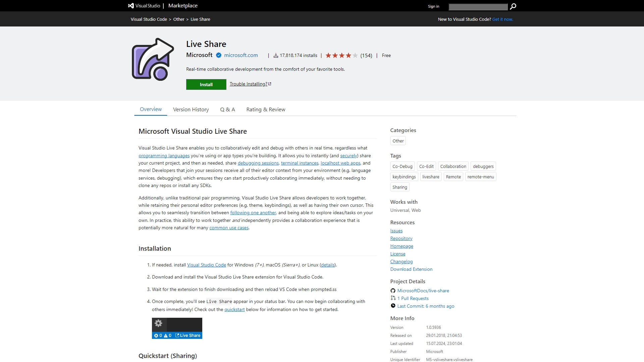
Task: Click the Universal, Web text
Action: click(x=405, y=210)
